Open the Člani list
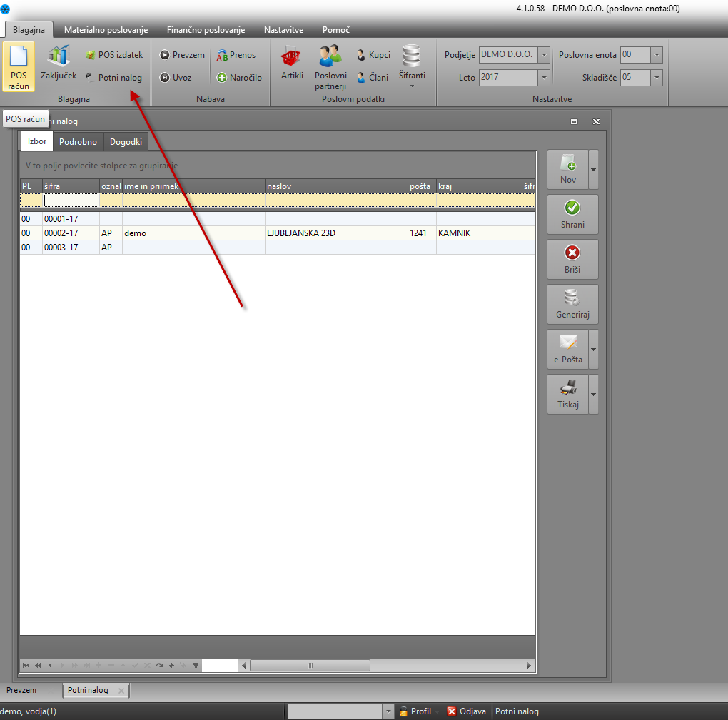Viewport: 728px width, 720px height. tap(373, 78)
